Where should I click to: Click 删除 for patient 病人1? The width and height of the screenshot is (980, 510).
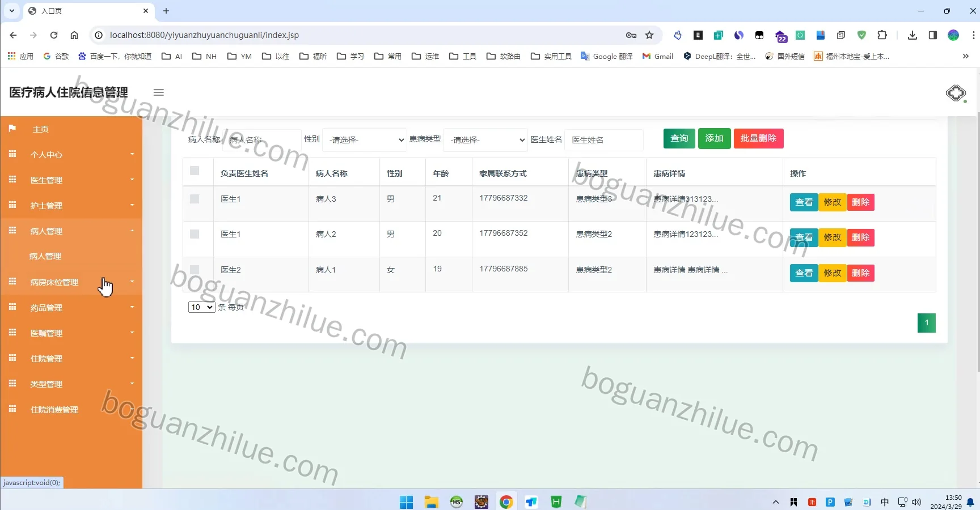click(861, 273)
